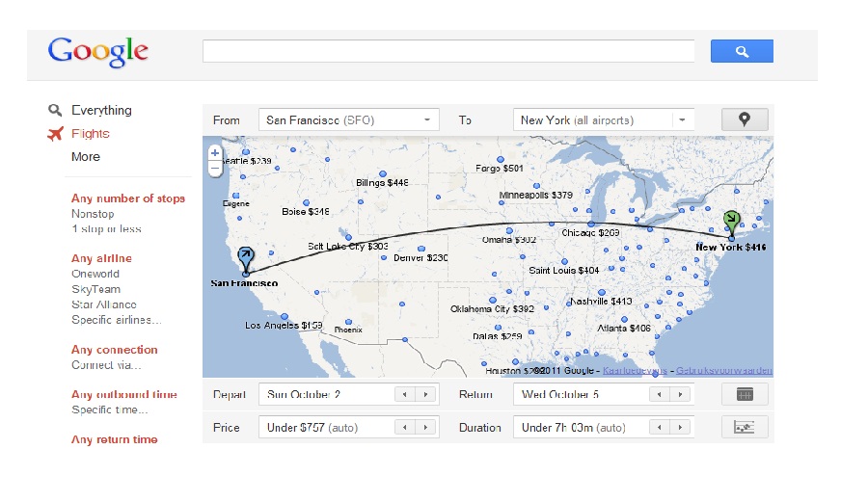
Task: Increase the price limit with right arrow
Action: point(425,428)
